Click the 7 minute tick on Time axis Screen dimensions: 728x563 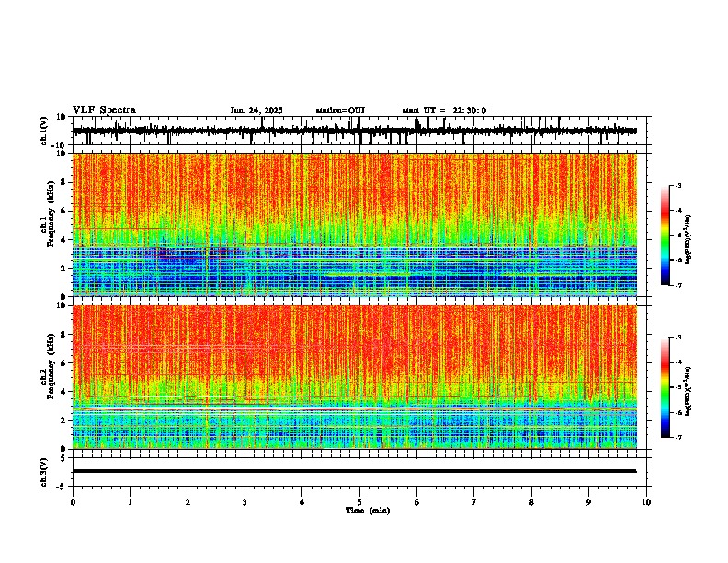(474, 502)
